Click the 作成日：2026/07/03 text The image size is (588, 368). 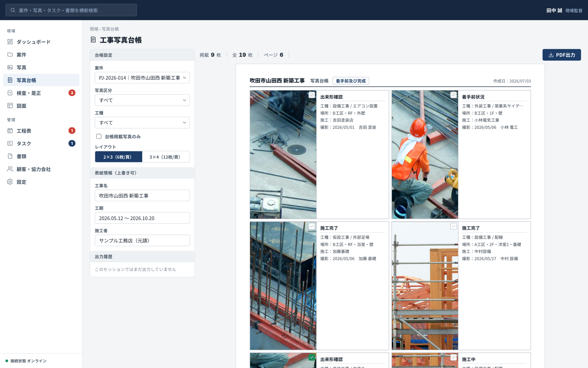tap(512, 81)
